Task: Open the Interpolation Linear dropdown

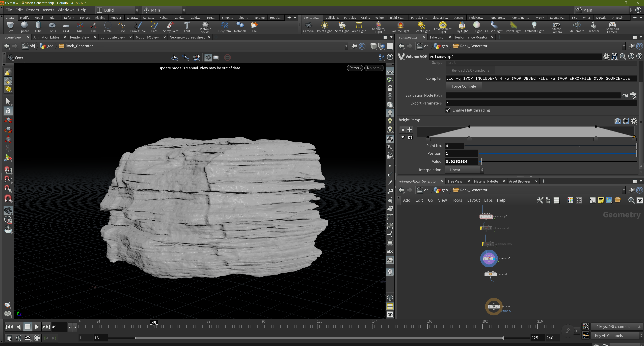Action: 465,170
